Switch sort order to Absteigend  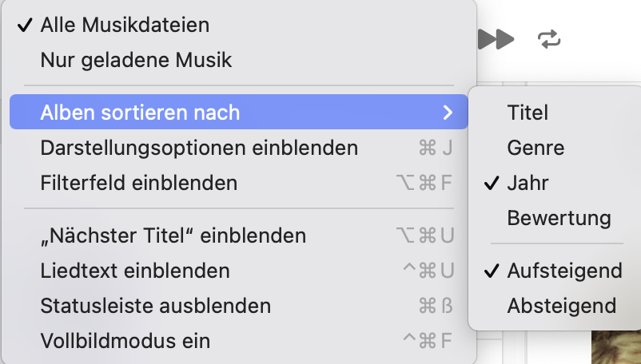pyautogui.click(x=561, y=306)
